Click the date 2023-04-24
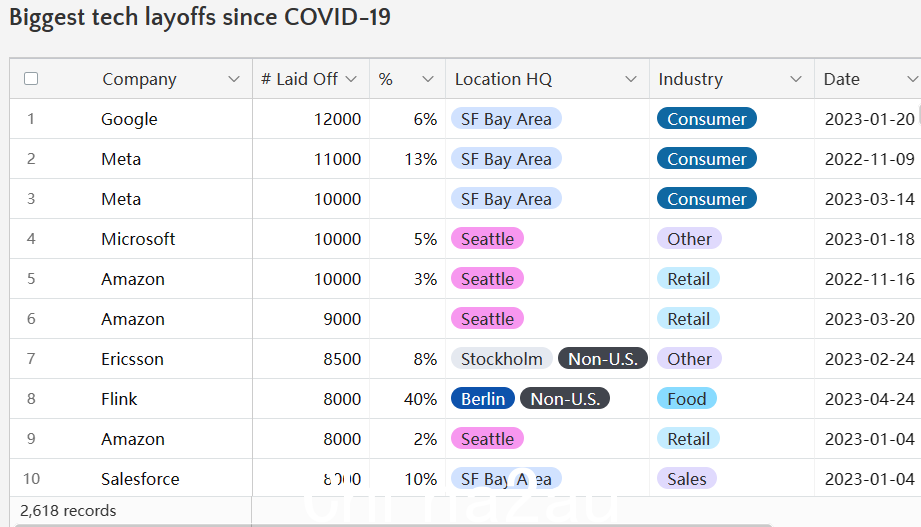This screenshot has width=921, height=527. [869, 399]
